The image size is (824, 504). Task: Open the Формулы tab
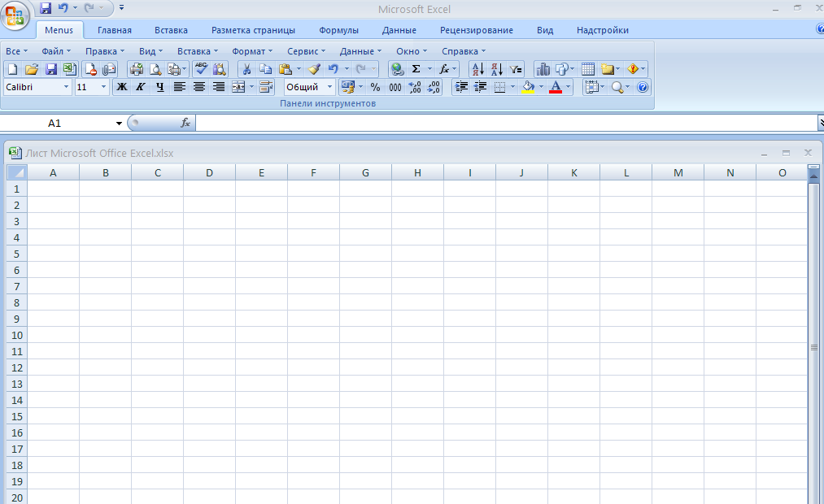[x=339, y=30]
